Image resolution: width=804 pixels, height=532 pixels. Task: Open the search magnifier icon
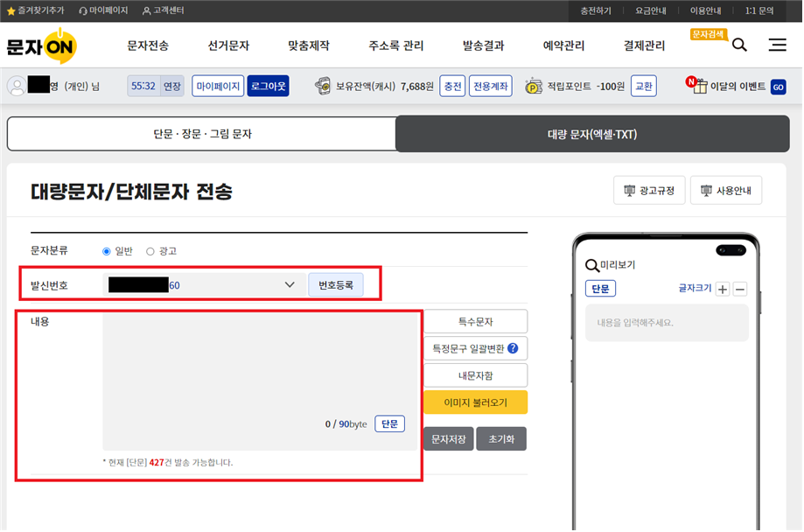739,45
